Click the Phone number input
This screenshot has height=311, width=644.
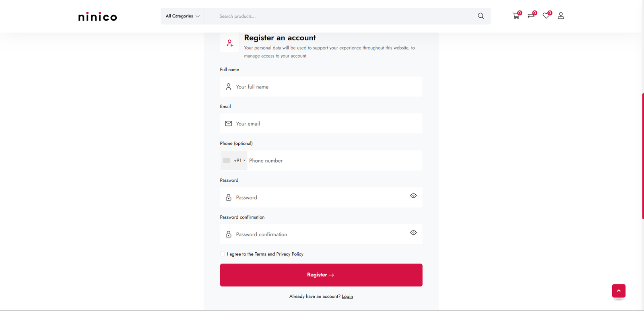334,161
